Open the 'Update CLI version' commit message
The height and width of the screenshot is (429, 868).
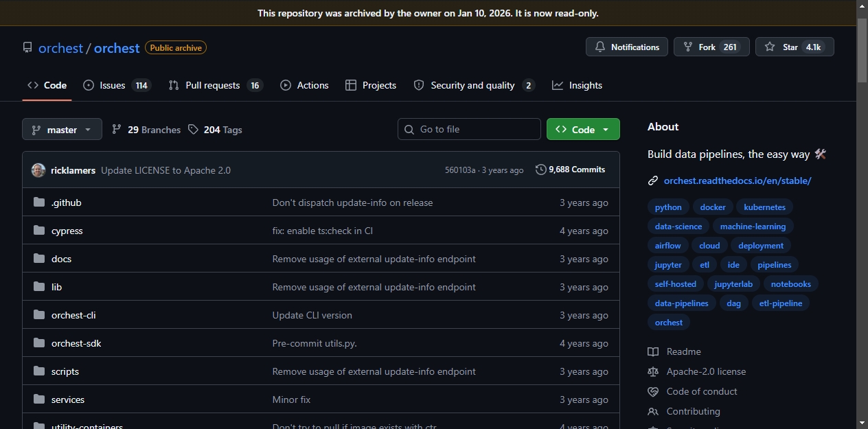(312, 315)
